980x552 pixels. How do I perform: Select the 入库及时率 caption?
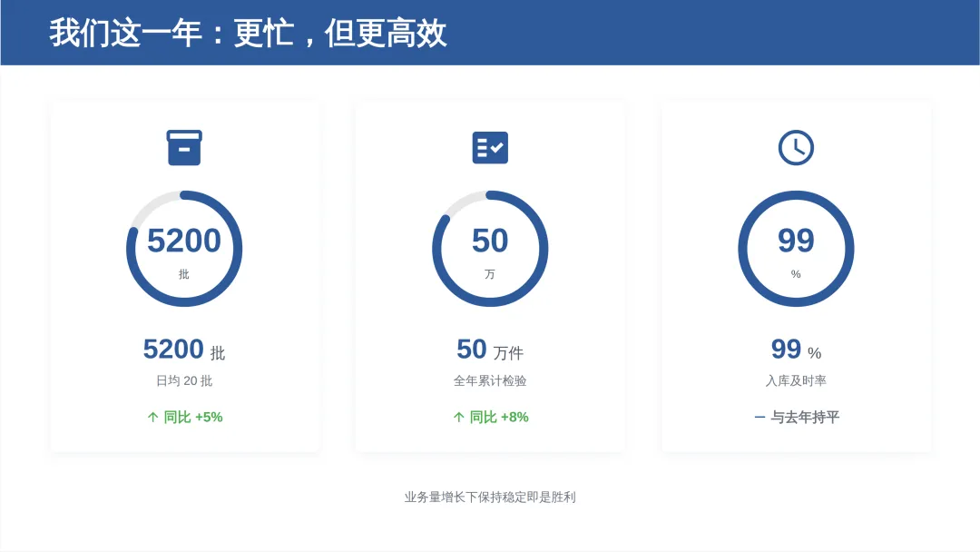pyautogui.click(x=796, y=380)
